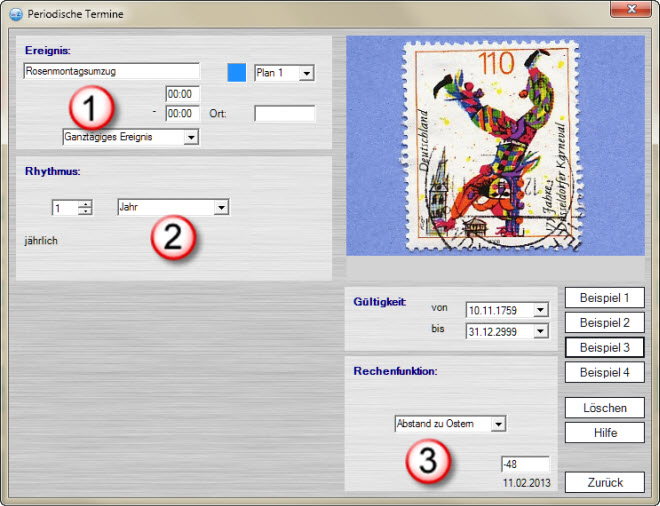Select the Beispiel 3 button
Screen dimensions: 660x506
[x=604, y=347]
